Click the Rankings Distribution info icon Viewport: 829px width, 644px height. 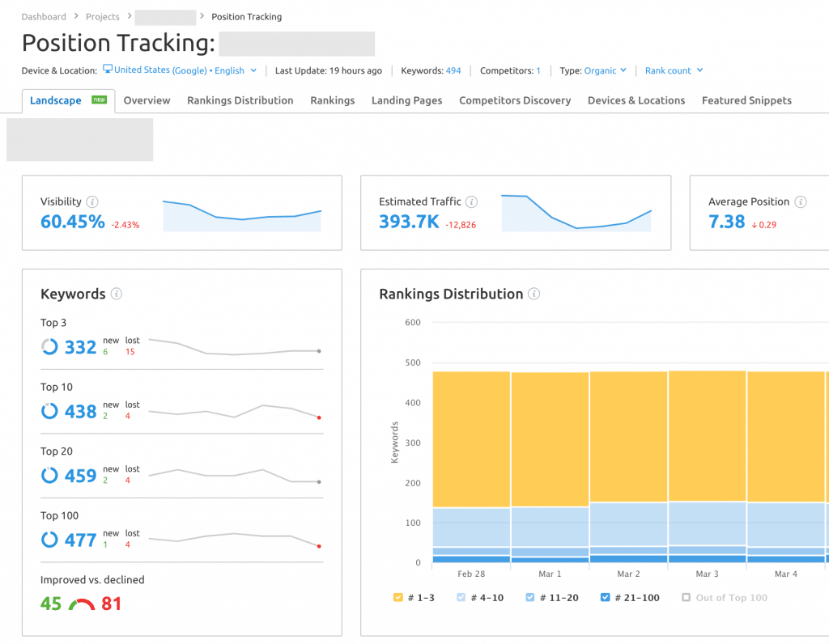point(534,294)
